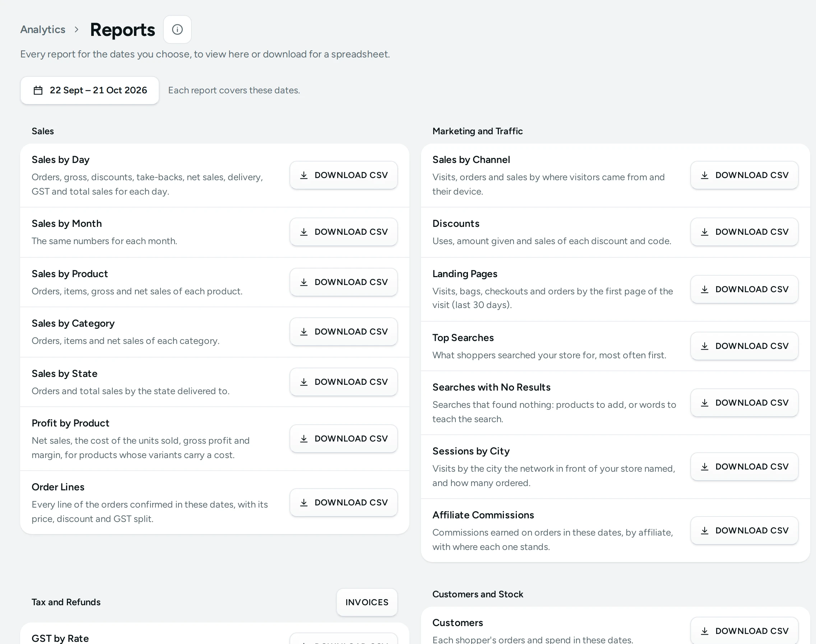Open the Reports info icon
816x644 pixels.
tap(177, 29)
